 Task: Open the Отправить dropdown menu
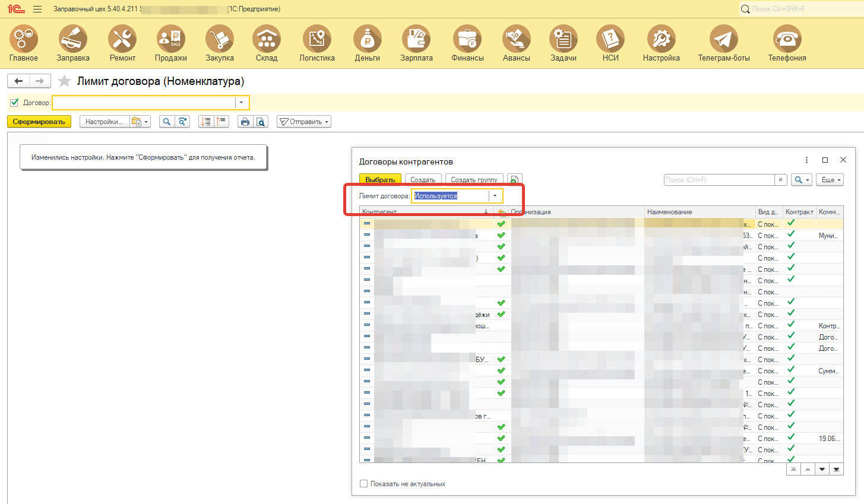pyautogui.click(x=304, y=122)
